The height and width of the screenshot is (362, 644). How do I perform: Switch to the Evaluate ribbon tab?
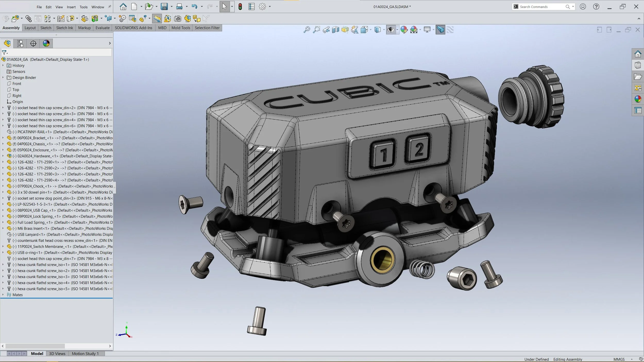103,28
